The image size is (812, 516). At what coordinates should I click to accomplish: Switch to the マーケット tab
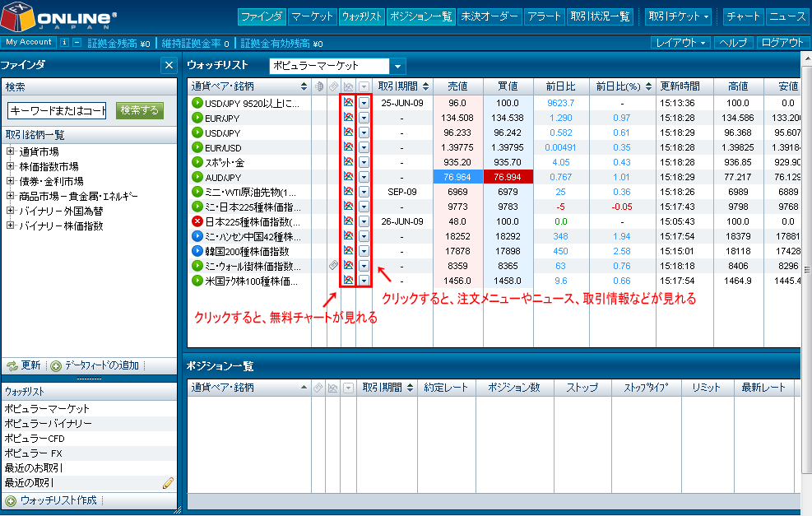[x=313, y=16]
